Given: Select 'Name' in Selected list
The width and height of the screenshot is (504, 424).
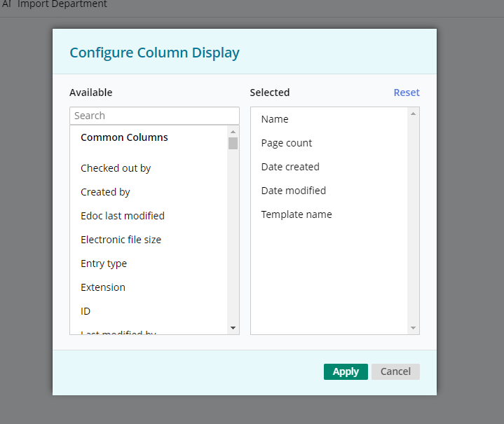Looking at the screenshot, I should (275, 119).
